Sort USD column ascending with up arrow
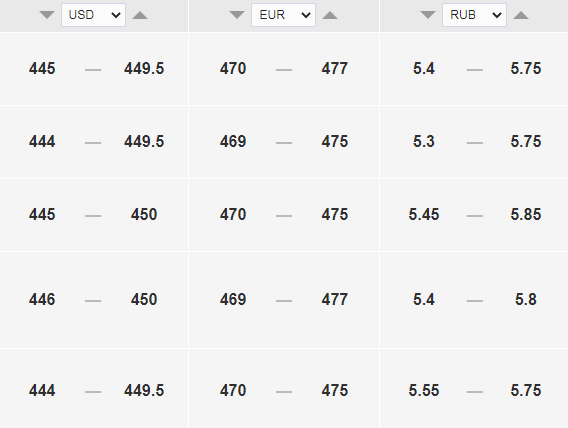The image size is (568, 428). click(140, 15)
